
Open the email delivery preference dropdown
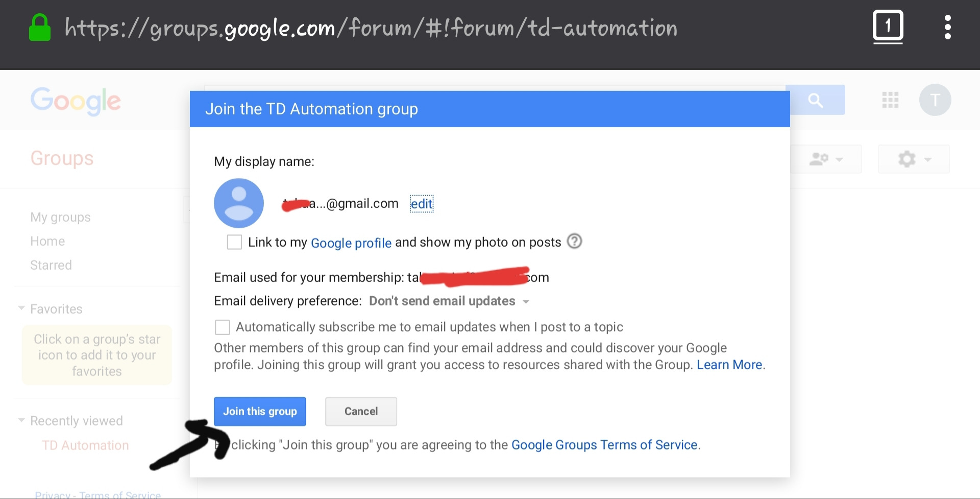coord(449,301)
